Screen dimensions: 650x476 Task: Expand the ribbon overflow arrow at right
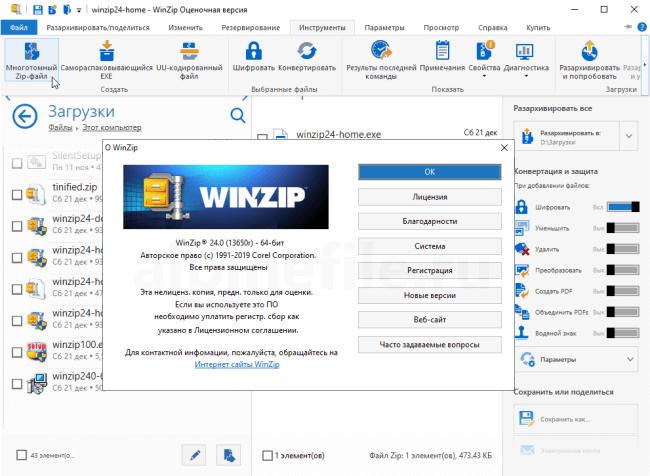pyautogui.click(x=645, y=65)
